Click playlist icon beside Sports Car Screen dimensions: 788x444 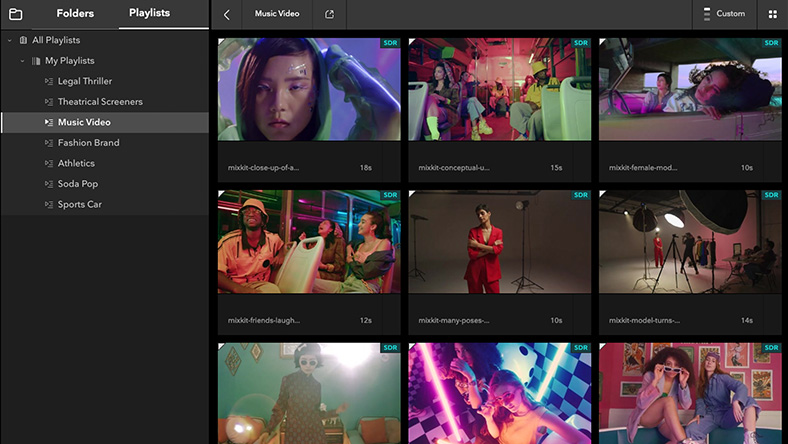point(49,205)
